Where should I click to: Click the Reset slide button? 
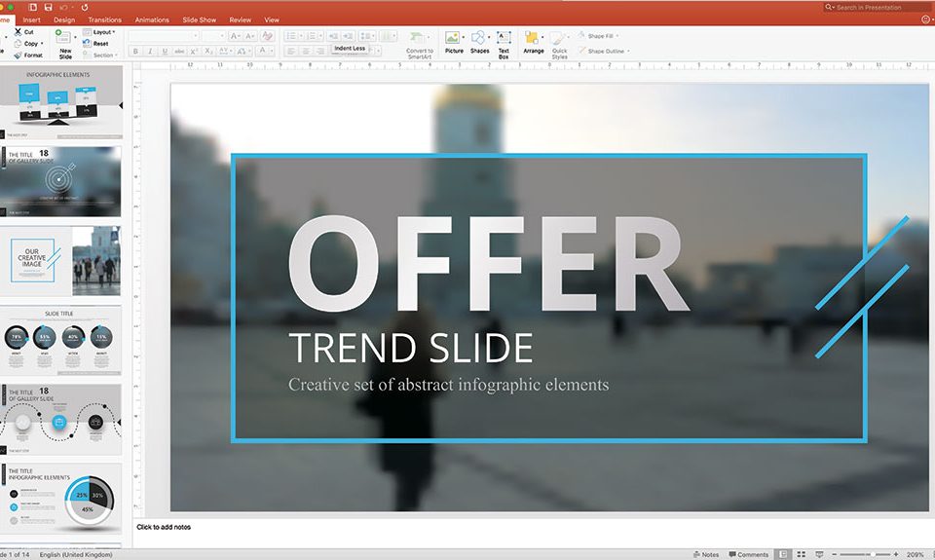click(99, 44)
